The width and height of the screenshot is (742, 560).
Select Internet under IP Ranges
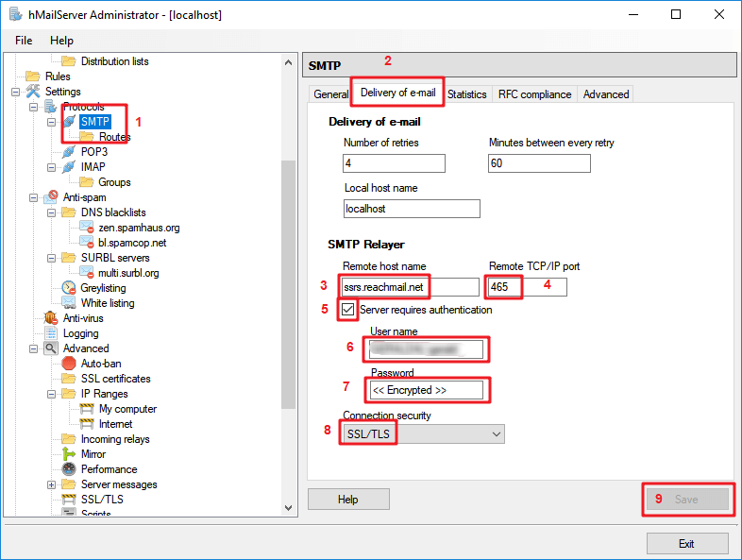click(x=115, y=424)
